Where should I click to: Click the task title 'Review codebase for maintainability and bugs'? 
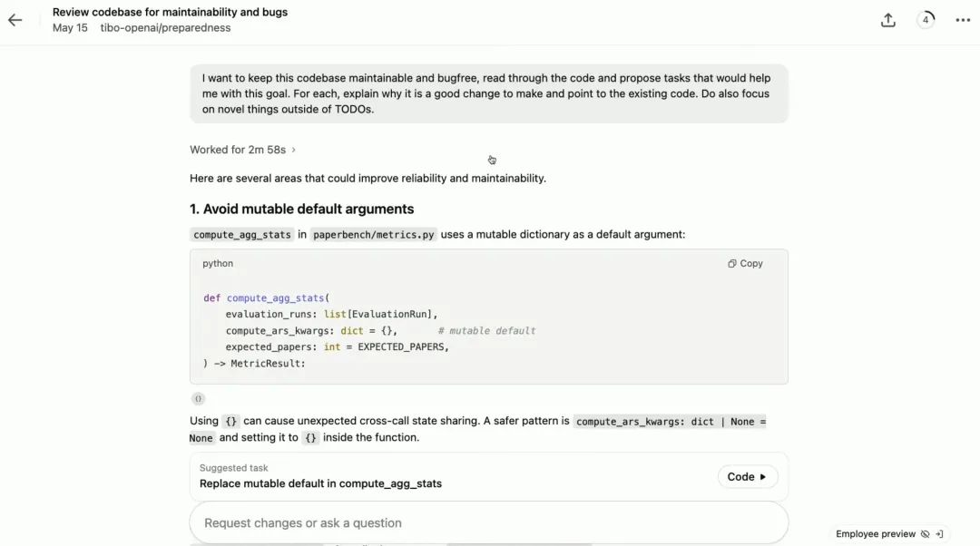pyautogui.click(x=170, y=12)
